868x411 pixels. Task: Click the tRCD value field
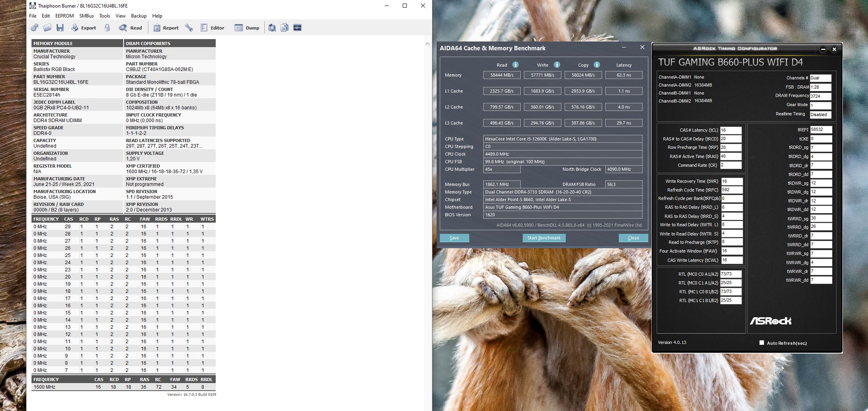[731, 139]
